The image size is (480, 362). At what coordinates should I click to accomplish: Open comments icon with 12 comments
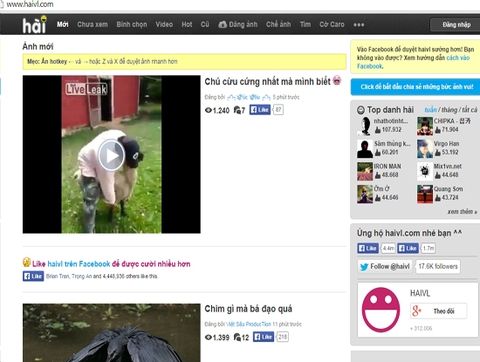click(x=237, y=337)
